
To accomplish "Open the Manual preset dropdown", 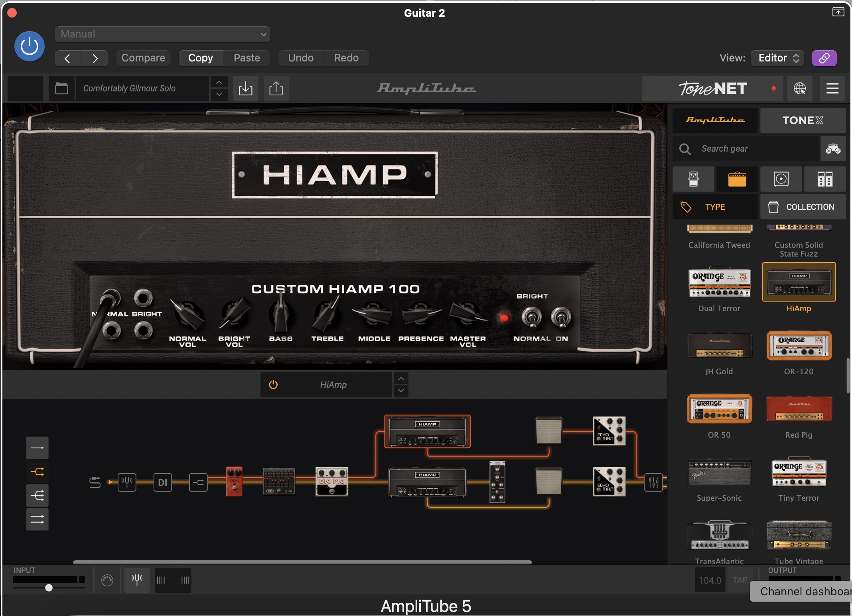I will click(x=163, y=34).
